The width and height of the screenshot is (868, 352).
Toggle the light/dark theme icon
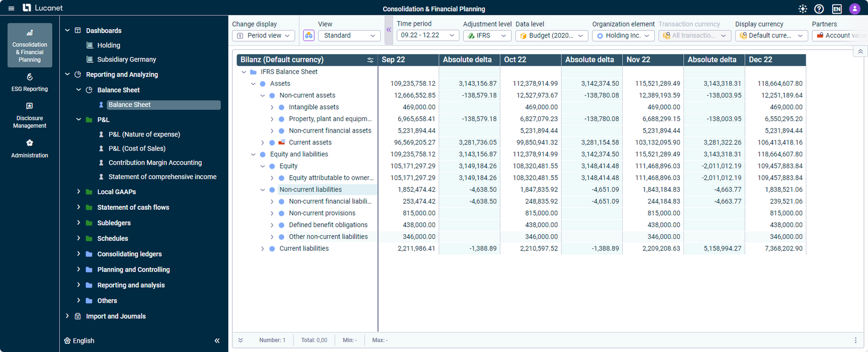(803, 9)
